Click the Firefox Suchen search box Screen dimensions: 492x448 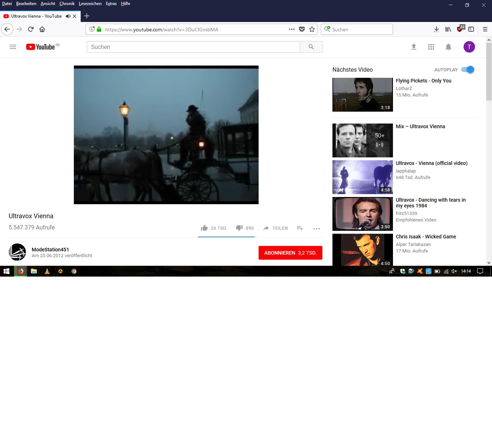pyautogui.click(x=357, y=29)
